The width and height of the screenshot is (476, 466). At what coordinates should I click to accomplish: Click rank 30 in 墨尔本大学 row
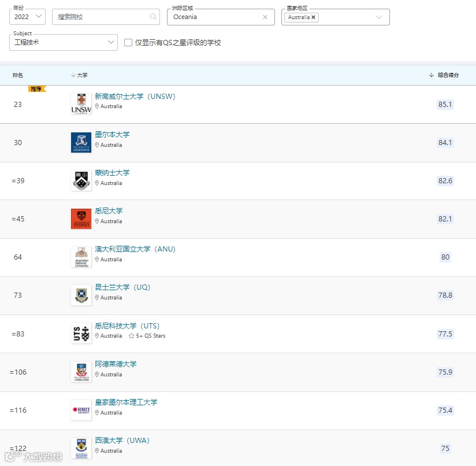pos(18,142)
